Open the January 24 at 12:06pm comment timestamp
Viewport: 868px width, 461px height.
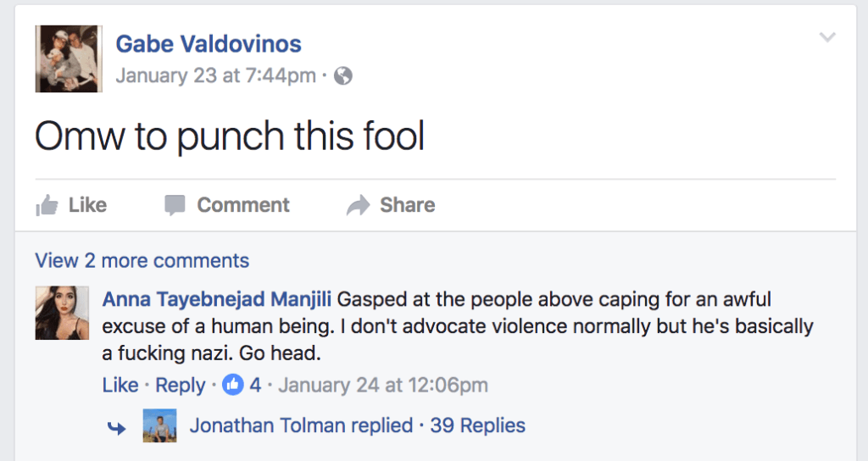[383, 385]
